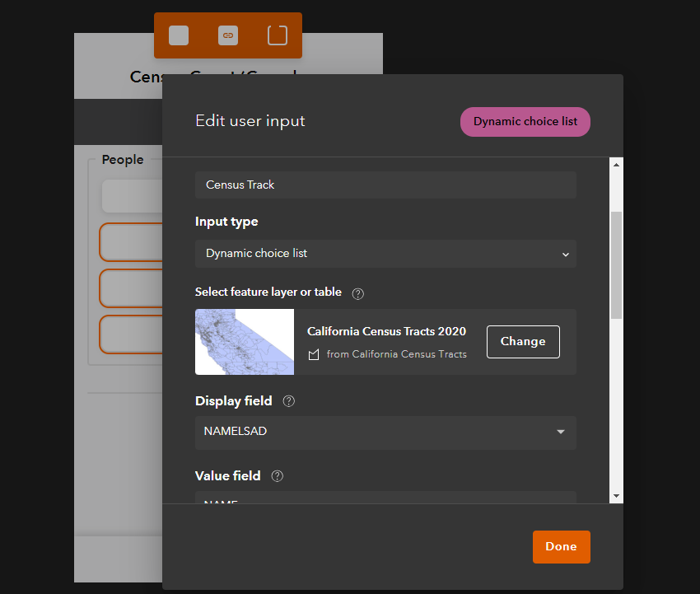The image size is (700, 594).
Task: Open the Value field help icon
Action: 278,476
